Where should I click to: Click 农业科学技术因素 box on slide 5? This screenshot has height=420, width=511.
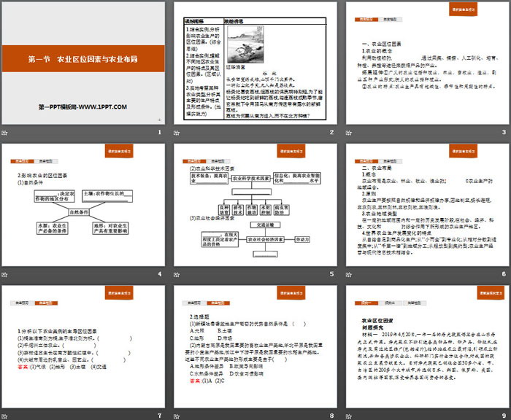(x=251, y=179)
